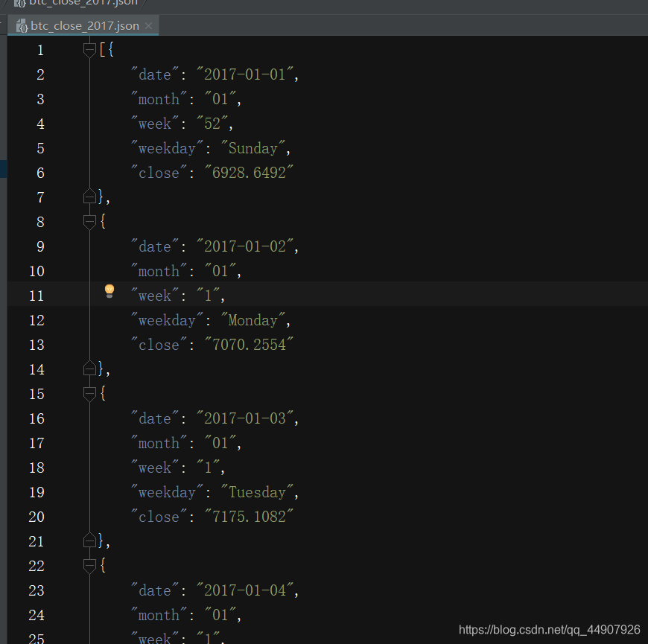Click line number 20 in the gutter

36,517
